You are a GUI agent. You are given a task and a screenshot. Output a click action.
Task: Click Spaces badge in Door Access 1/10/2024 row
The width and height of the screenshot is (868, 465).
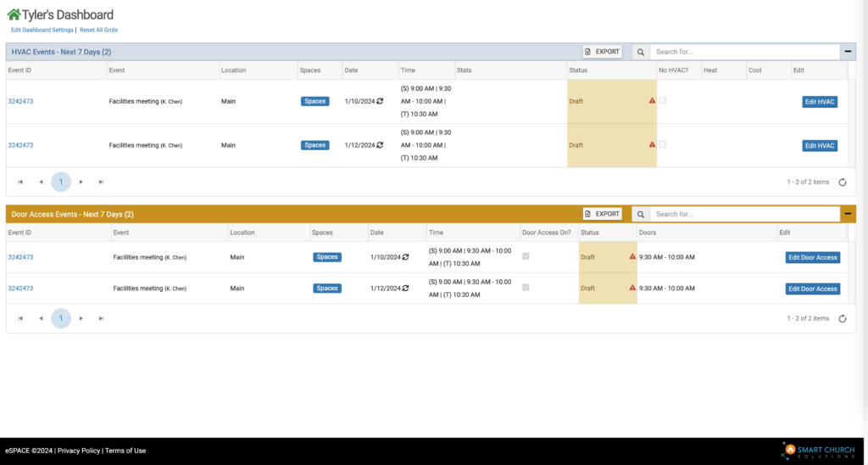327,257
